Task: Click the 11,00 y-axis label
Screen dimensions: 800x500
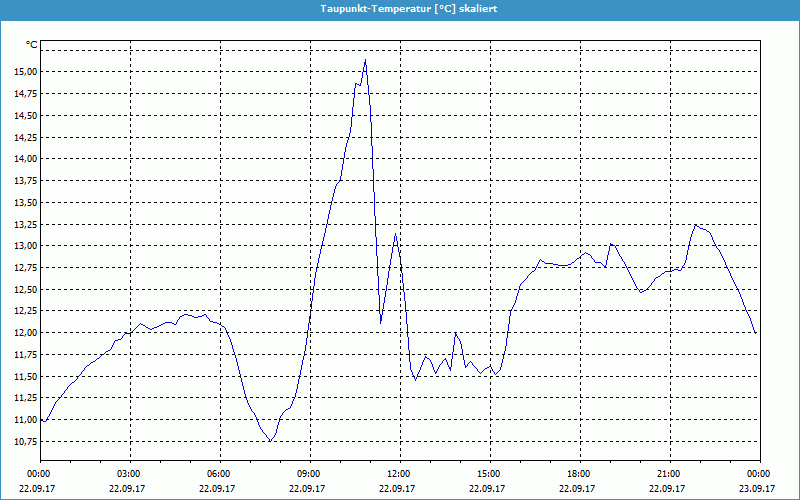Action: point(25,420)
